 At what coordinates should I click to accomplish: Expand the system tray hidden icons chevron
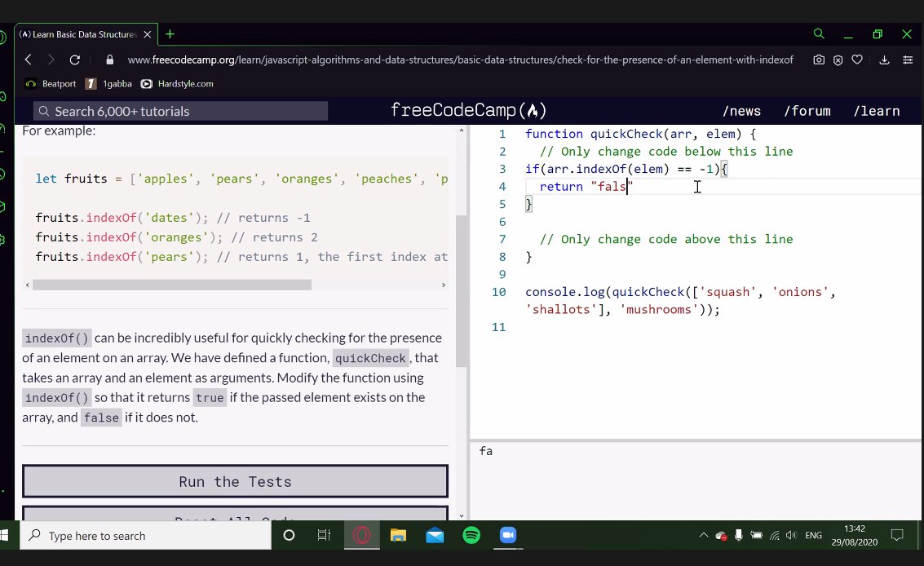pos(704,535)
